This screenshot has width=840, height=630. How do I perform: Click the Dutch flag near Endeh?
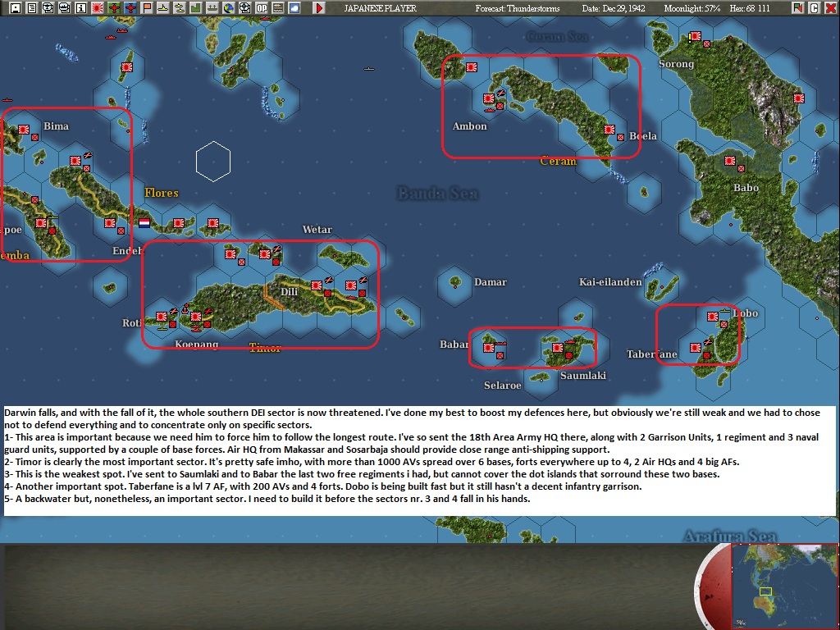(x=144, y=223)
